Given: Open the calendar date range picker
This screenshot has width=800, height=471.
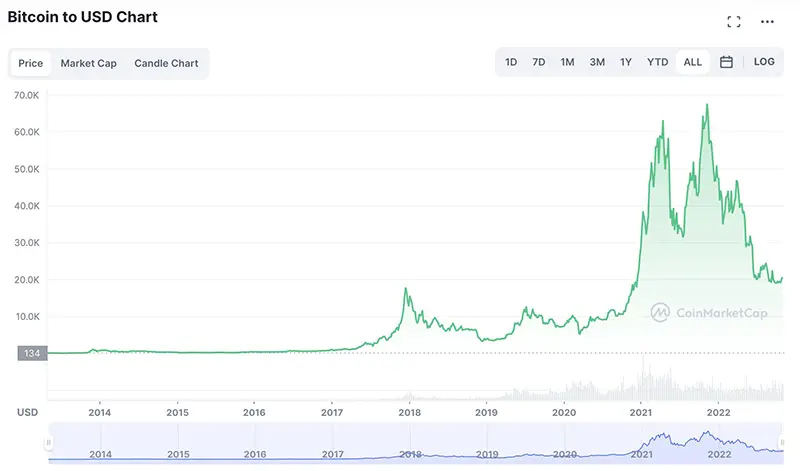Looking at the screenshot, I should click(x=726, y=62).
